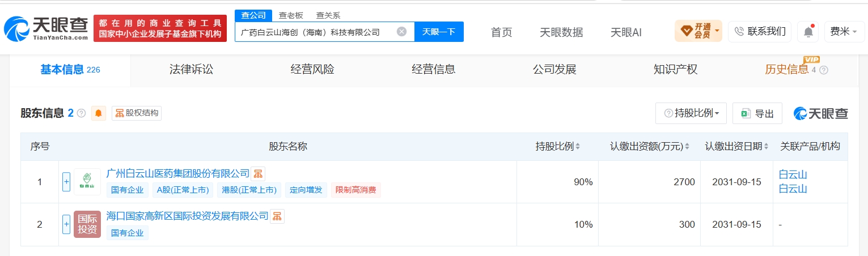Sort by 持股比例 column header

click(x=558, y=146)
